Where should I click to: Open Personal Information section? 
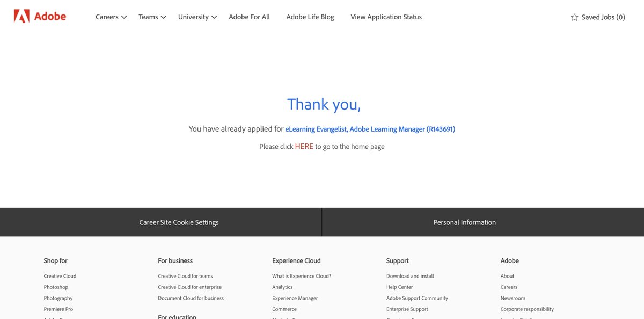(465, 222)
